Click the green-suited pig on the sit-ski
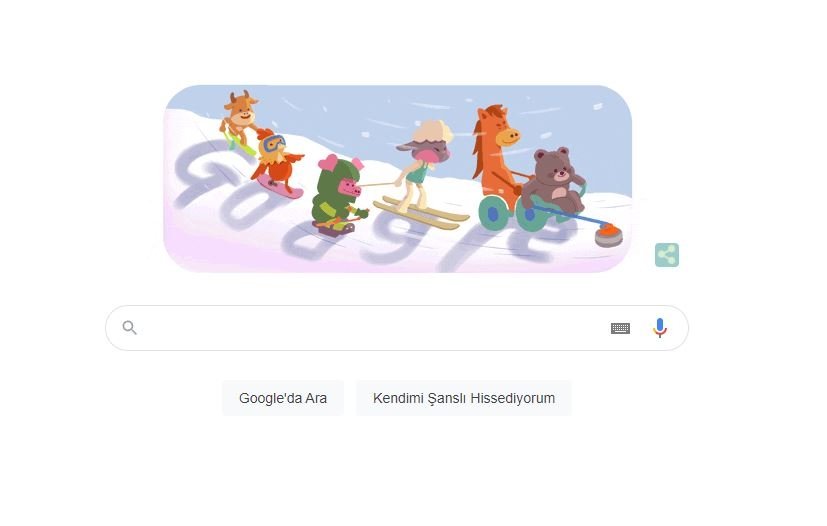Image resolution: width=827 pixels, height=526 pixels. coord(338,196)
